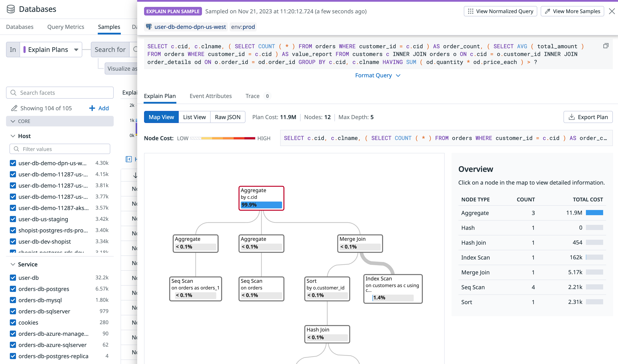Click the magnifier icon in Search facets

14,93
